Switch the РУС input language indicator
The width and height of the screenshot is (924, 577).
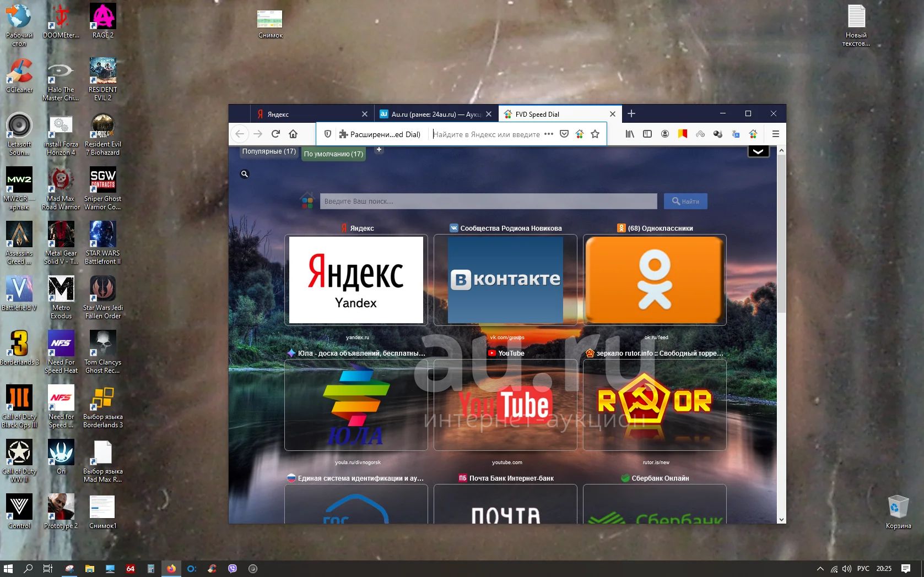pos(863,569)
